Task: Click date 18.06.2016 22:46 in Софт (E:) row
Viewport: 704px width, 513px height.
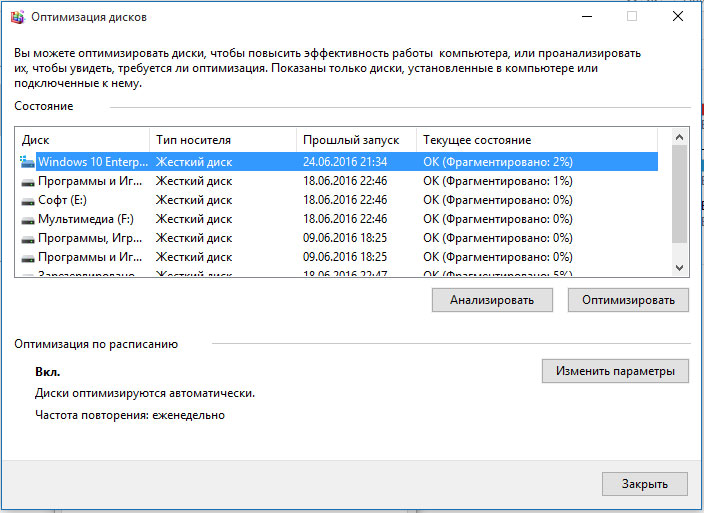Action: pyautogui.click(x=345, y=200)
